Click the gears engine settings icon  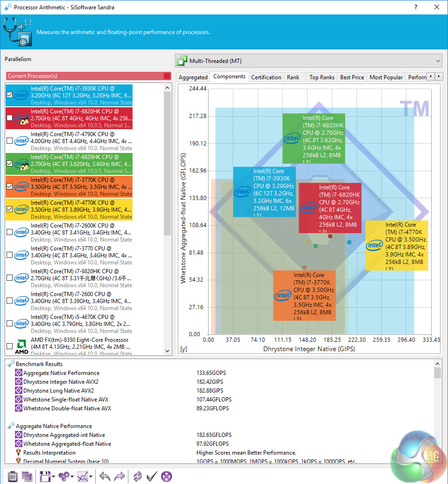point(64,476)
